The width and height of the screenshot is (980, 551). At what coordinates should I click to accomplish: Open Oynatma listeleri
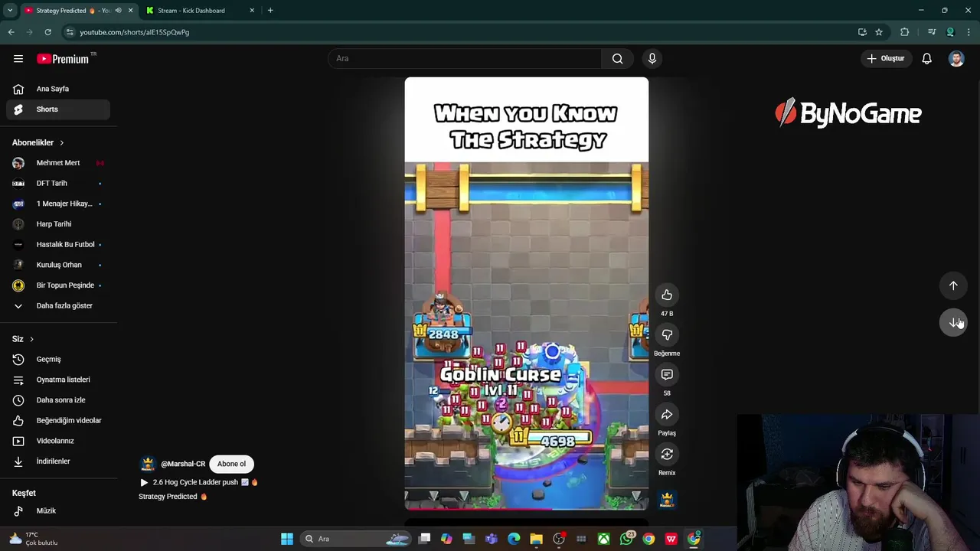click(58, 380)
